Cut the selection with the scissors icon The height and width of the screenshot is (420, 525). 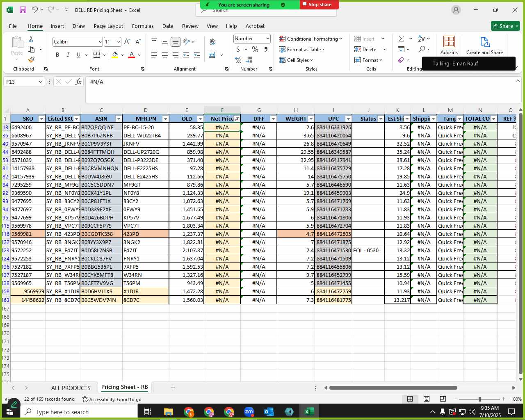coord(31,39)
